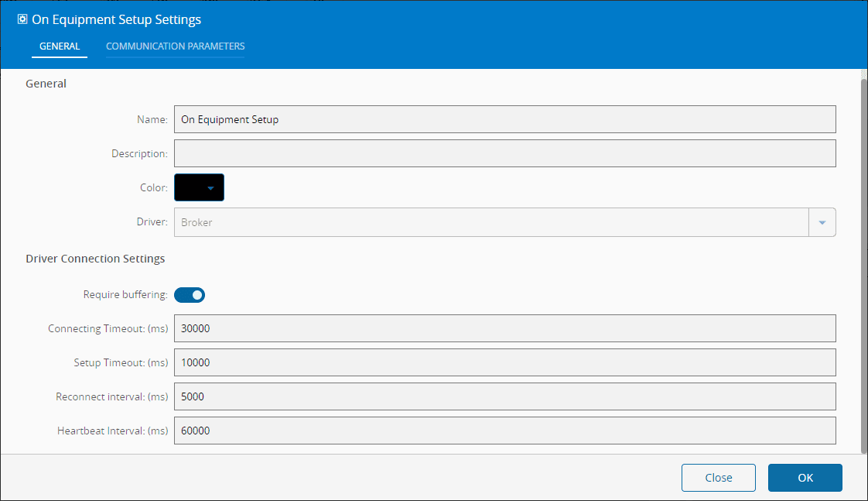Expand the Color picker dropdown arrow
This screenshot has width=868, height=501.
coord(210,187)
